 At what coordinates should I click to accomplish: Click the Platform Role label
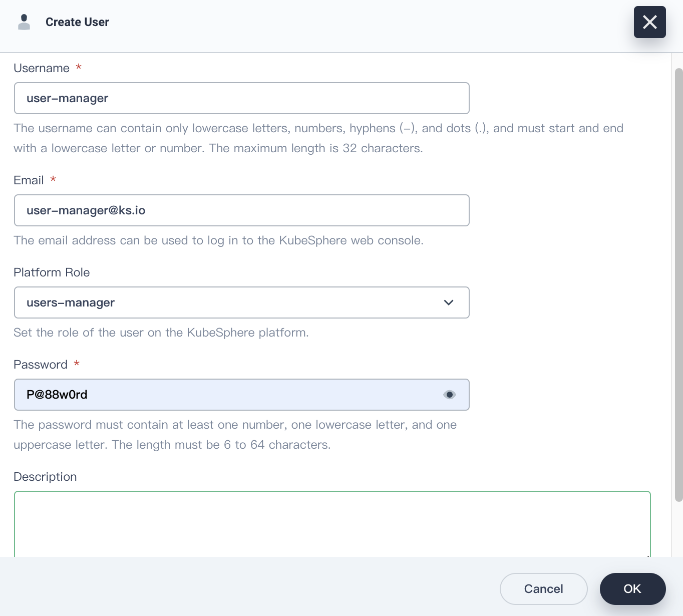click(x=52, y=272)
